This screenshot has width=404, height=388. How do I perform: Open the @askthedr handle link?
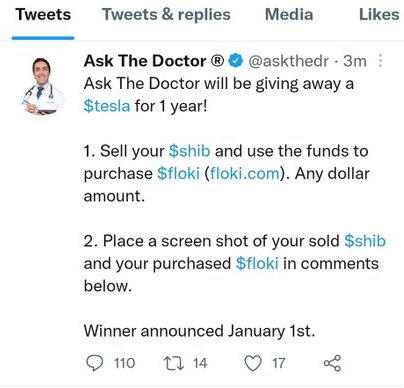click(x=289, y=61)
